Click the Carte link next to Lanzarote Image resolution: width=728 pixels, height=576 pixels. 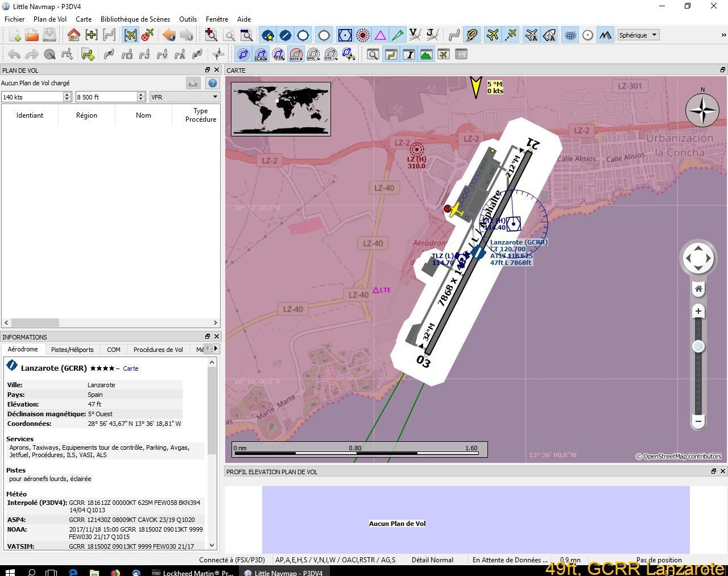coord(130,368)
